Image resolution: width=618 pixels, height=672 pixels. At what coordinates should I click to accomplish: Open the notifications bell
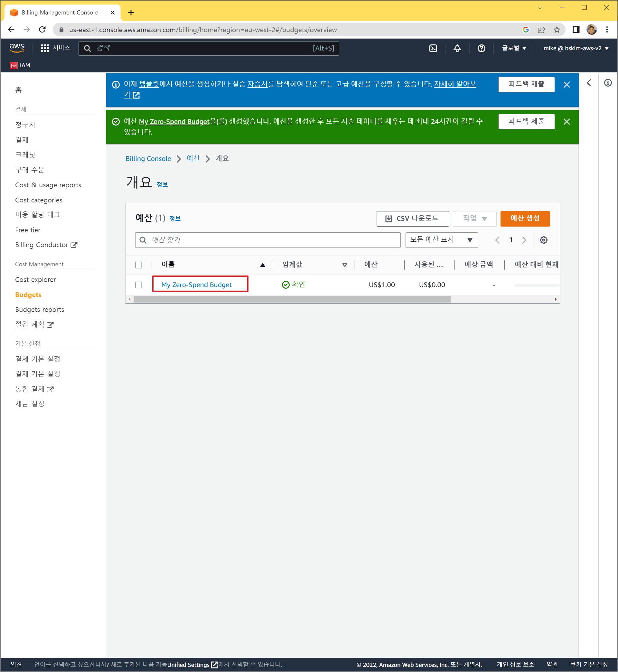457,48
